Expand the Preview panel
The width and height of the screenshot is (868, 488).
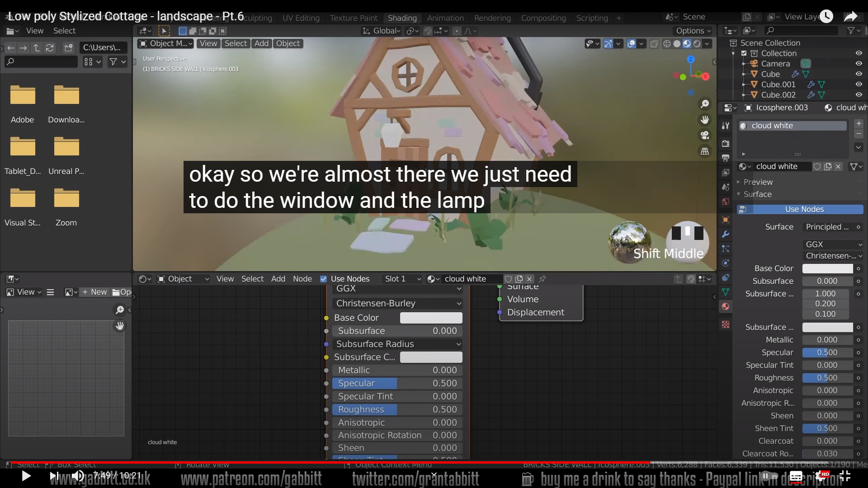pyautogui.click(x=758, y=182)
